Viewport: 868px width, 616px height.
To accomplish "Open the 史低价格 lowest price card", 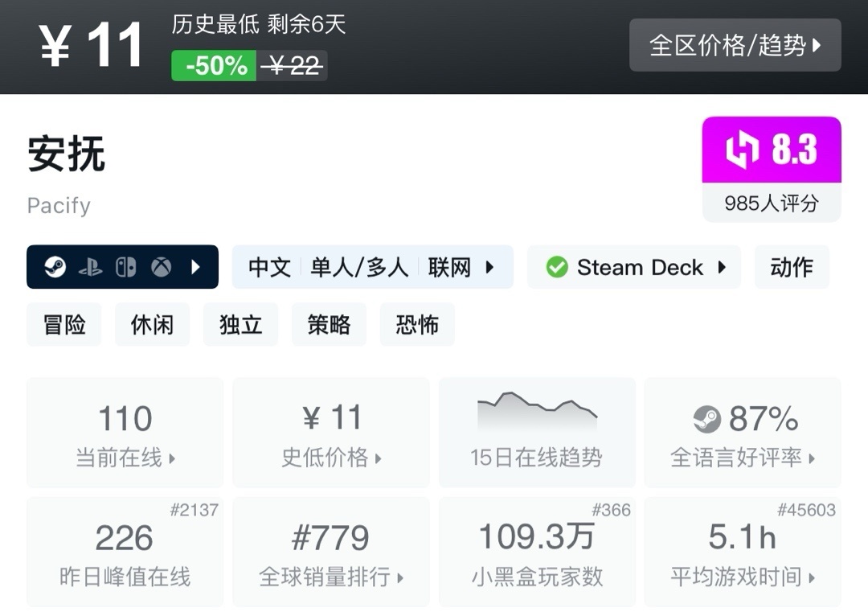I will 331,433.
